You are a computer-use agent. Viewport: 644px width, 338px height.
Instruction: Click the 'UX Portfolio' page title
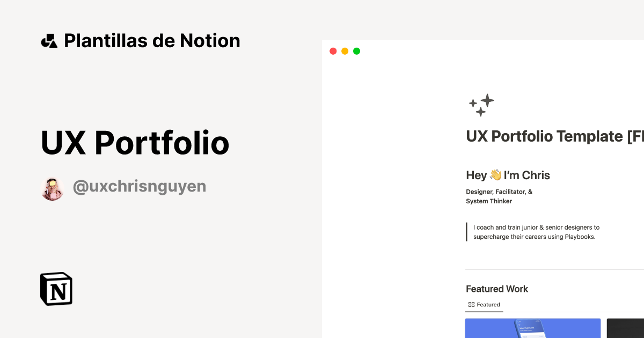[x=135, y=143]
